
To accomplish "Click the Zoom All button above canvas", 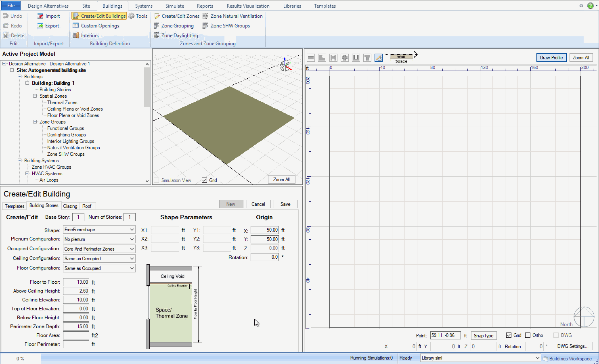I will [581, 58].
